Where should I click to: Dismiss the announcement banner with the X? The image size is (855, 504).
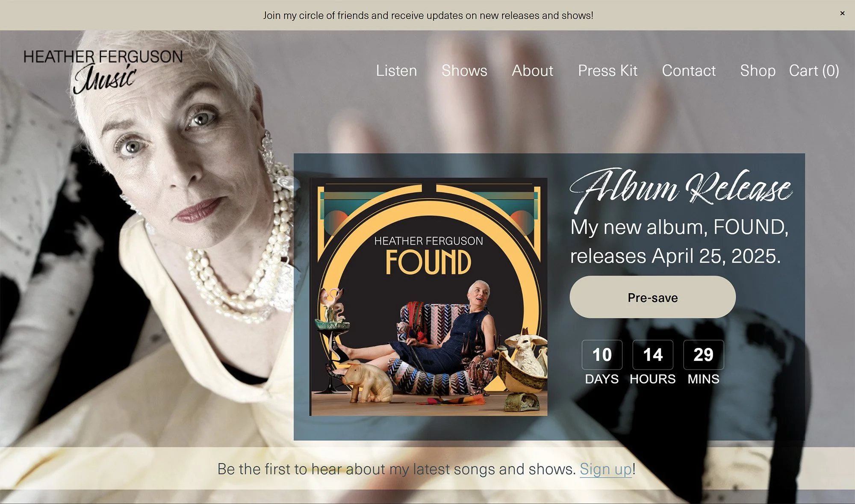842,13
